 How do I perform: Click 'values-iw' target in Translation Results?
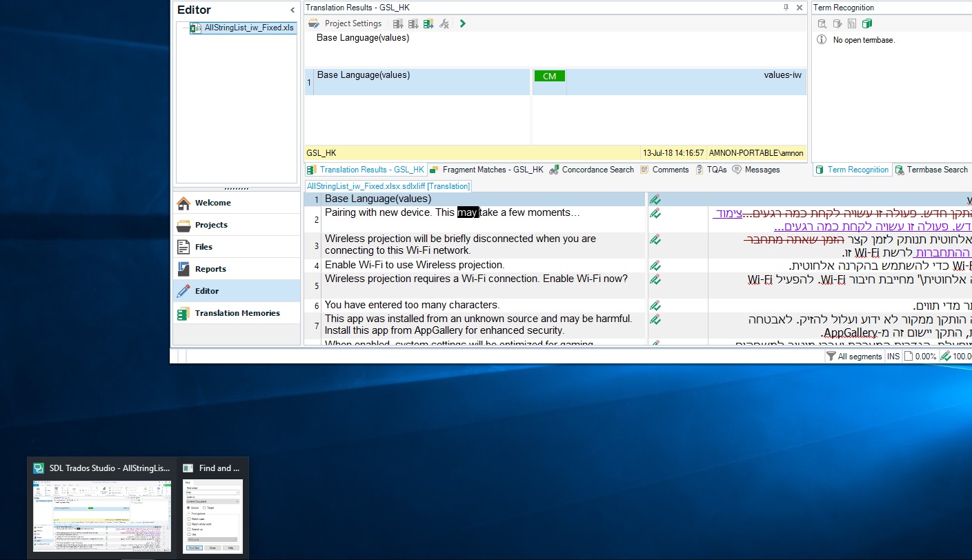click(x=783, y=74)
